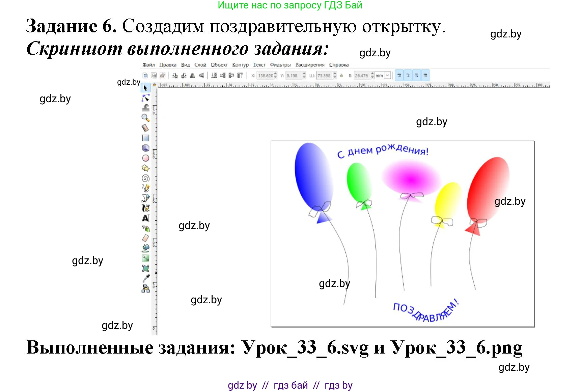Open the Spiral tool
This screenshot has width=581, height=392.
(145, 178)
